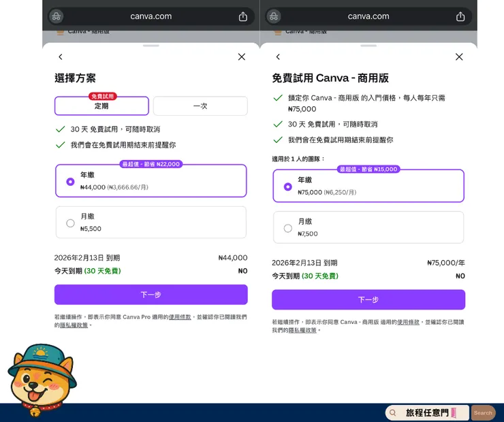Tap the incognito icon in right browser bar

[x=274, y=16]
